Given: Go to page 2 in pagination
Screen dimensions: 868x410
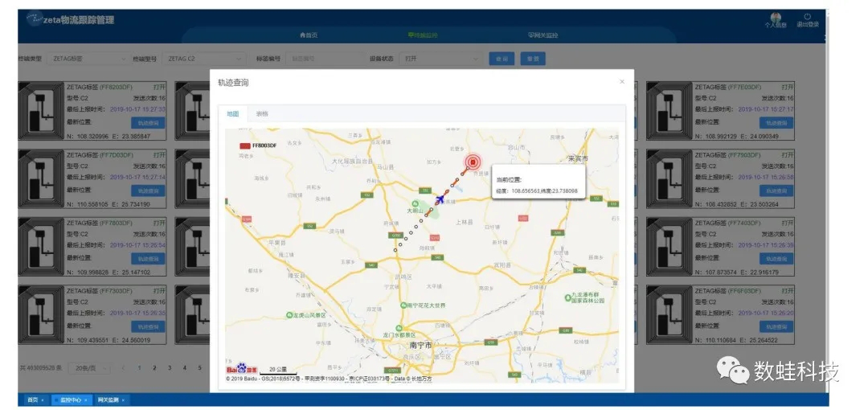Looking at the screenshot, I should tap(154, 368).
